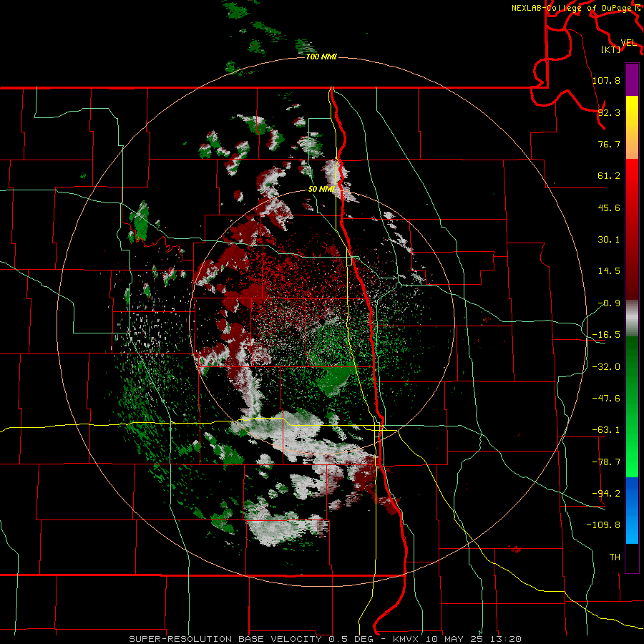The width and height of the screenshot is (644, 644).
Task: Click the -94.2 legend value
Action: point(606,493)
